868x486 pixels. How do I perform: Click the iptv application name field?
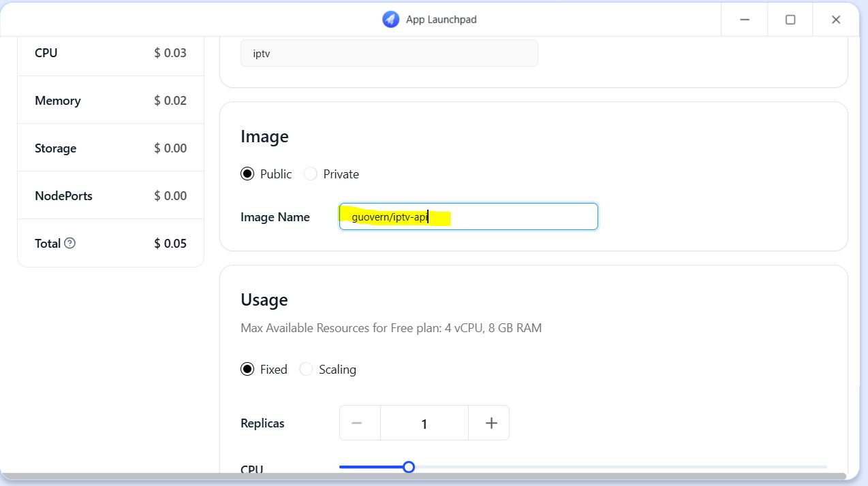coord(389,53)
